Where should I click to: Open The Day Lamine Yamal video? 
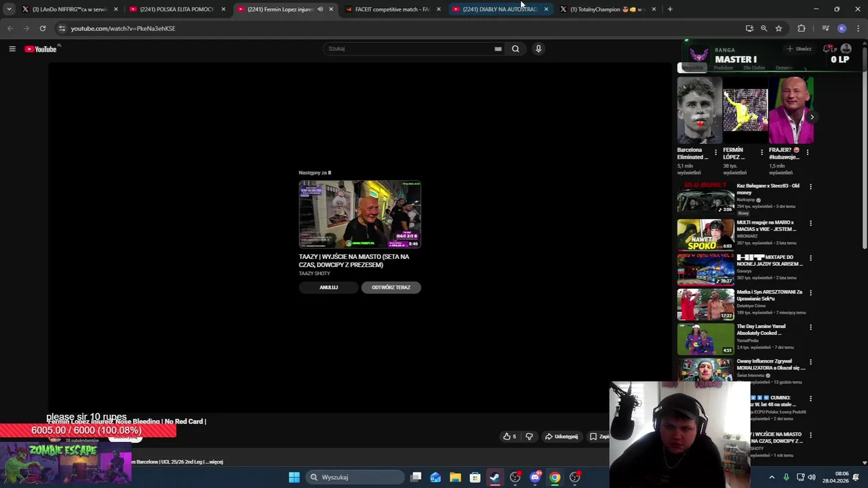(x=705, y=339)
